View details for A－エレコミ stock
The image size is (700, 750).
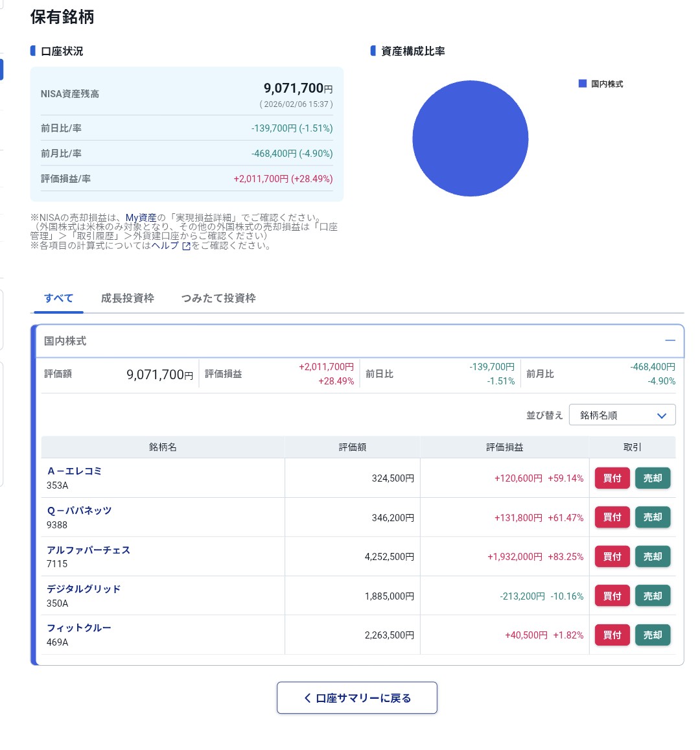[x=75, y=471]
